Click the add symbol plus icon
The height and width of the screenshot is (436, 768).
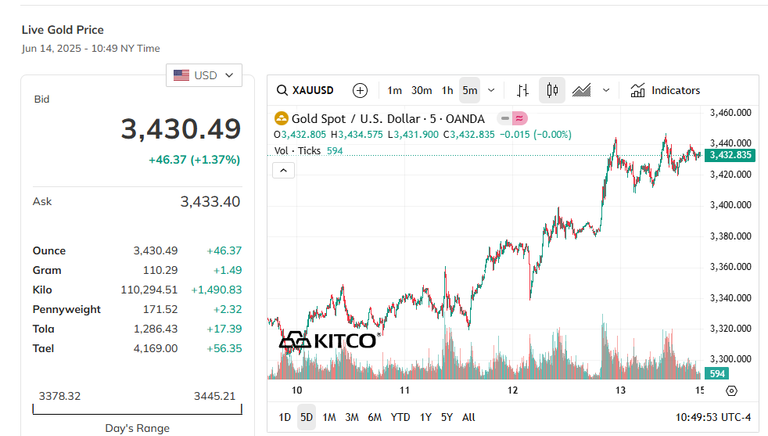(x=360, y=90)
